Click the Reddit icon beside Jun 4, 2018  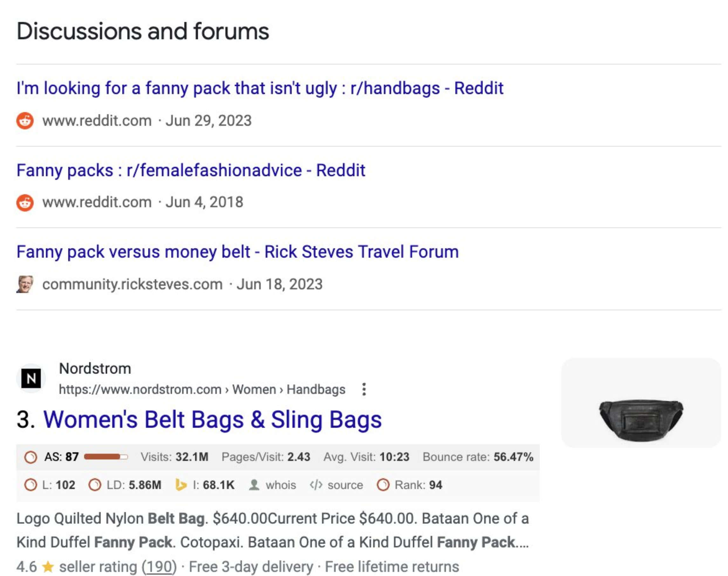25,203
